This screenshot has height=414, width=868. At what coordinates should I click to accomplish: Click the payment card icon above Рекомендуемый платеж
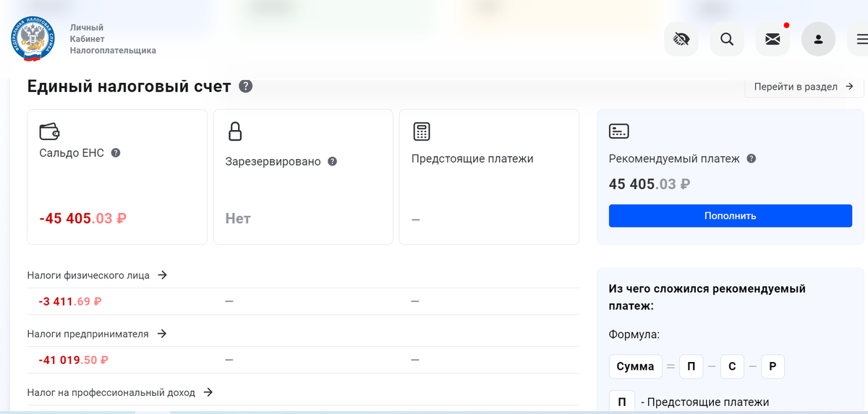pyautogui.click(x=618, y=131)
